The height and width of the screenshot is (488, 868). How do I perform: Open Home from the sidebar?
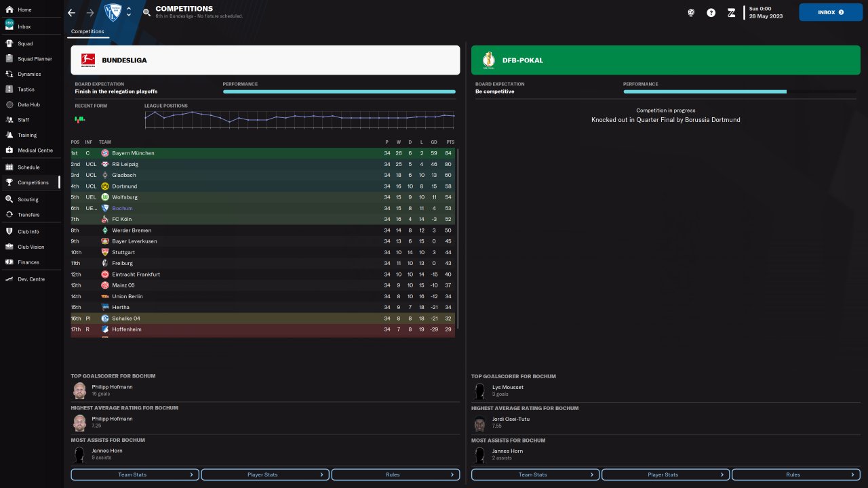coord(30,9)
